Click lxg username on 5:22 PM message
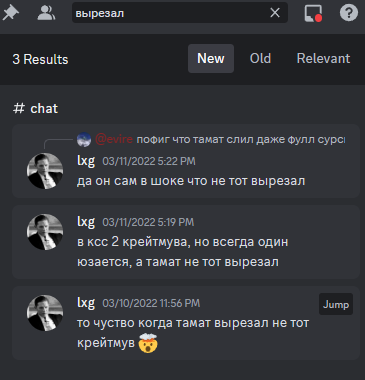Screen dimensions: 365x380 pos(86,161)
